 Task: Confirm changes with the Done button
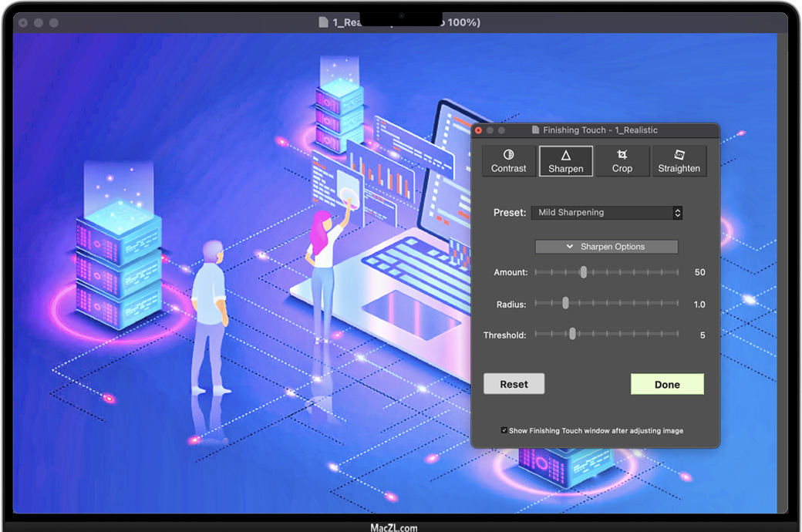coord(667,384)
